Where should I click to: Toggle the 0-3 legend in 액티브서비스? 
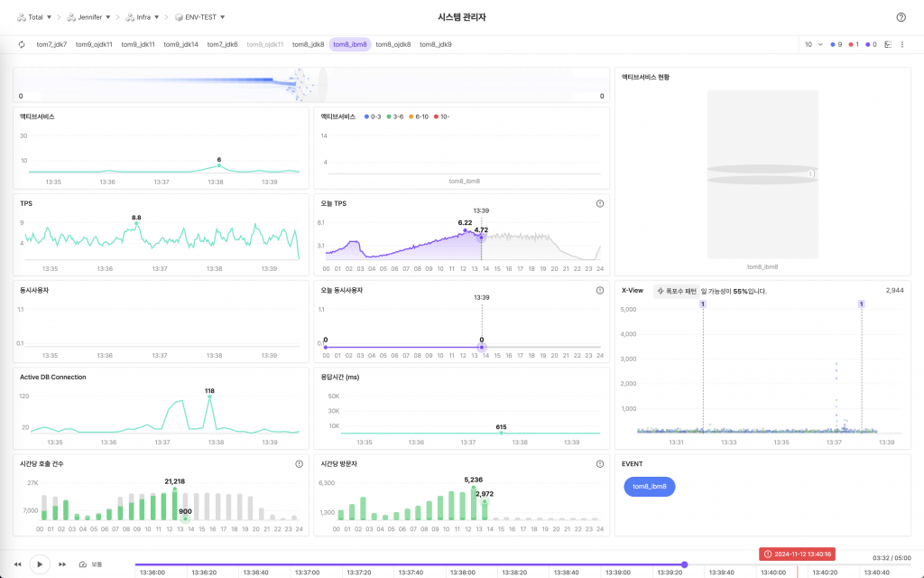tap(373, 117)
